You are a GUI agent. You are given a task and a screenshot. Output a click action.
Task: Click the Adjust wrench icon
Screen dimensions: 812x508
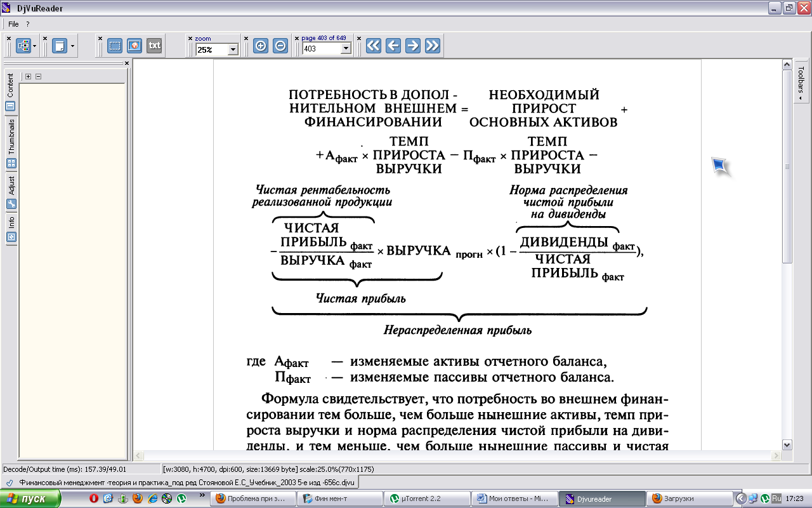click(x=11, y=204)
